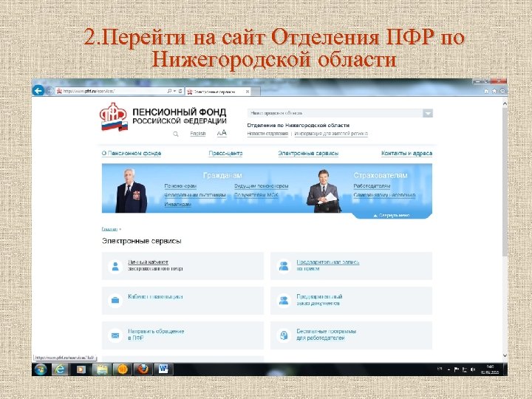
Task: Click the browser Forward arrow button
Action: 50,91
